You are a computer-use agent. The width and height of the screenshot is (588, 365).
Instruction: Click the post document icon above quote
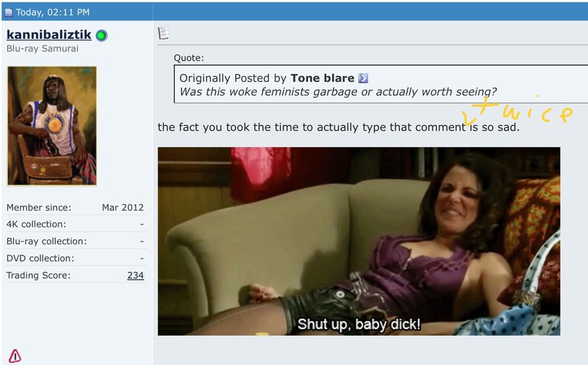pyautogui.click(x=163, y=33)
